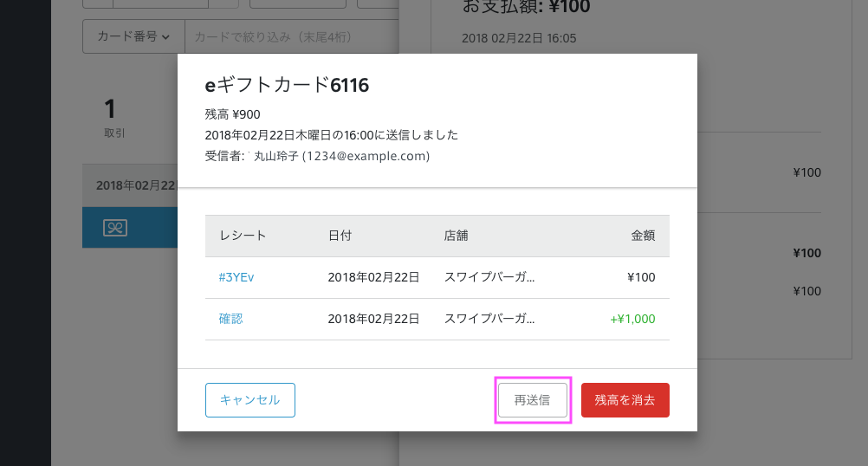Screen dimensions: 868x466
Task: Open the 確認 receipt link
Action: [x=231, y=319]
